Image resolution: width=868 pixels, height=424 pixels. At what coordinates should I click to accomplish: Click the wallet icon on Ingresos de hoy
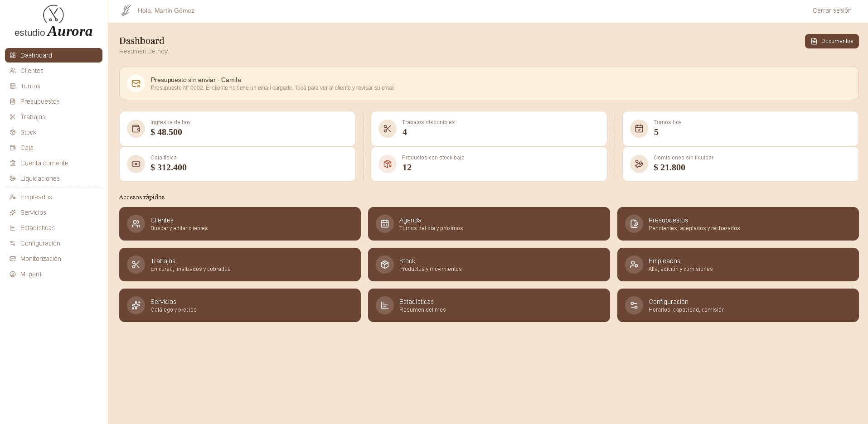tap(136, 129)
